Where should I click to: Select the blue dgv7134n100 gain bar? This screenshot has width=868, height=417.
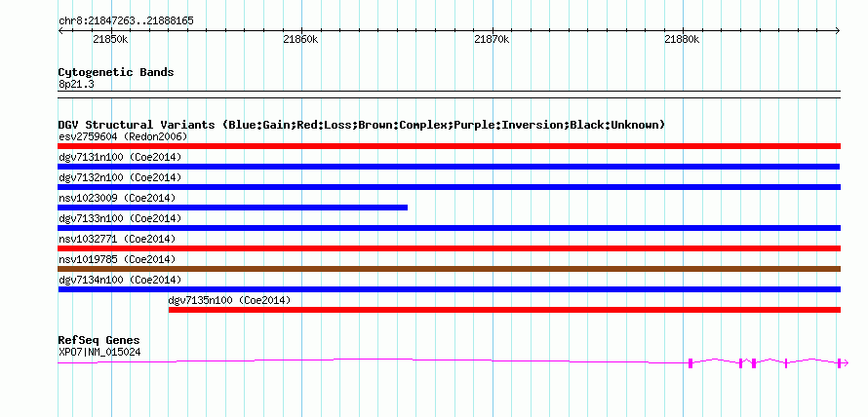449,289
